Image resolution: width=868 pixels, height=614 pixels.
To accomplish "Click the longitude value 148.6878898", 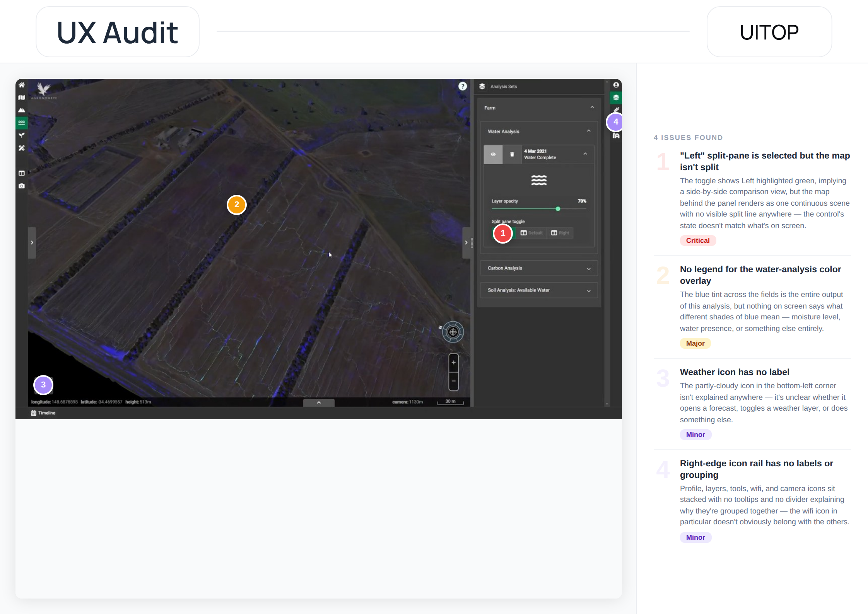I will (x=65, y=402).
